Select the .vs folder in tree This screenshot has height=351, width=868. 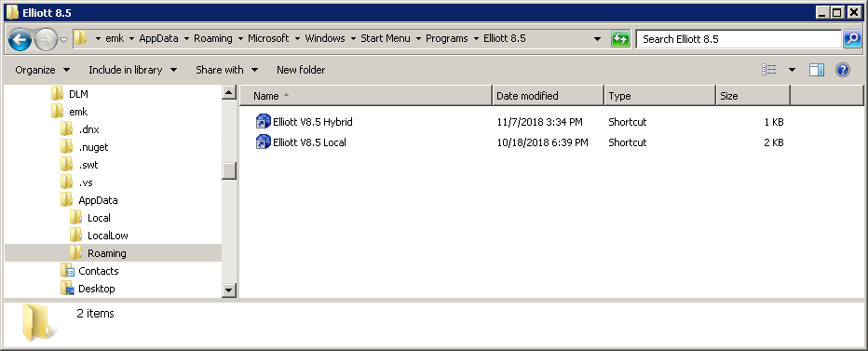tap(87, 182)
